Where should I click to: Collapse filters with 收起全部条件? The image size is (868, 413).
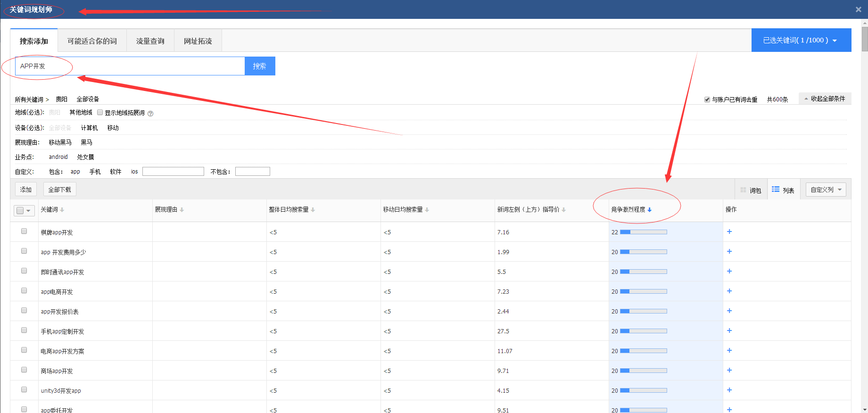825,99
